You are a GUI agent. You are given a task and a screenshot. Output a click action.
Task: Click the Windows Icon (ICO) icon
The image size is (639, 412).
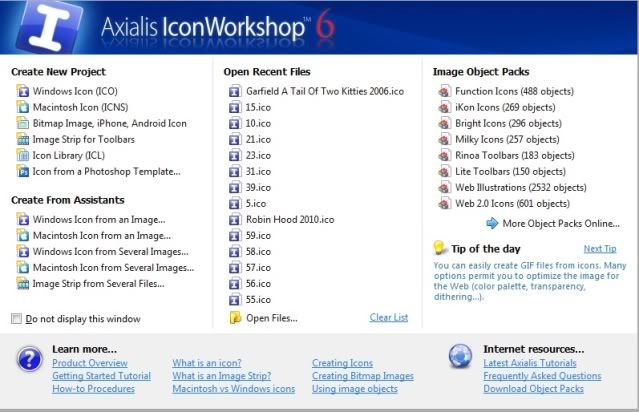click(23, 91)
